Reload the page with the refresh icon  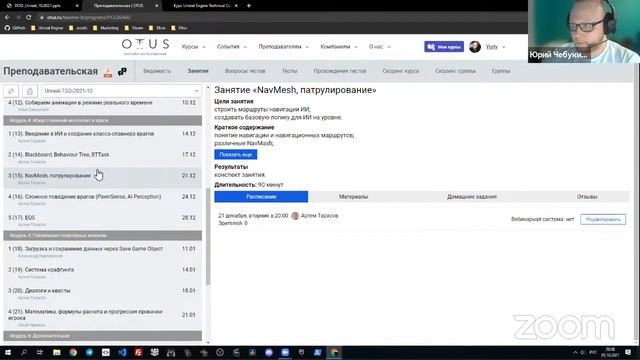(x=29, y=17)
